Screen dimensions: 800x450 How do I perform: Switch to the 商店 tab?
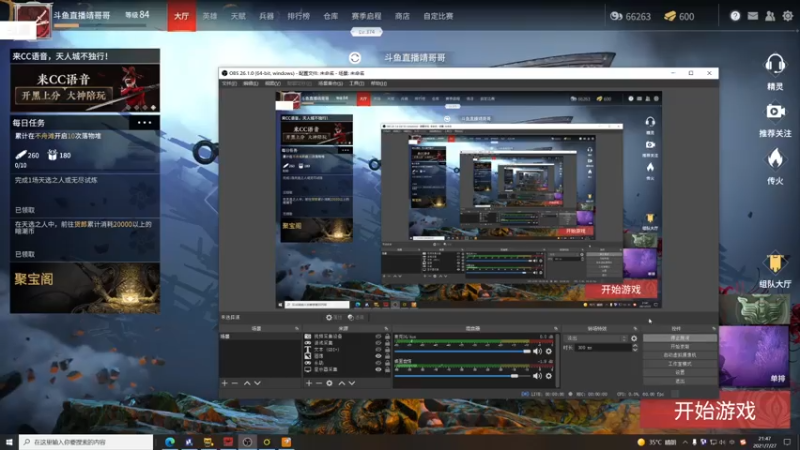click(402, 16)
